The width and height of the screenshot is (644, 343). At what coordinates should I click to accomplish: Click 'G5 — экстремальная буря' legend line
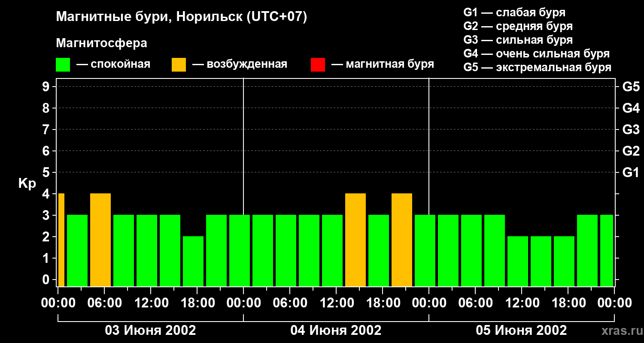pyautogui.click(x=538, y=67)
